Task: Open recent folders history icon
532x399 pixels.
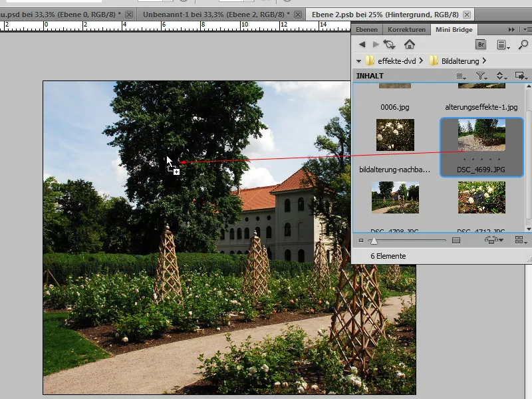Action: click(x=390, y=45)
